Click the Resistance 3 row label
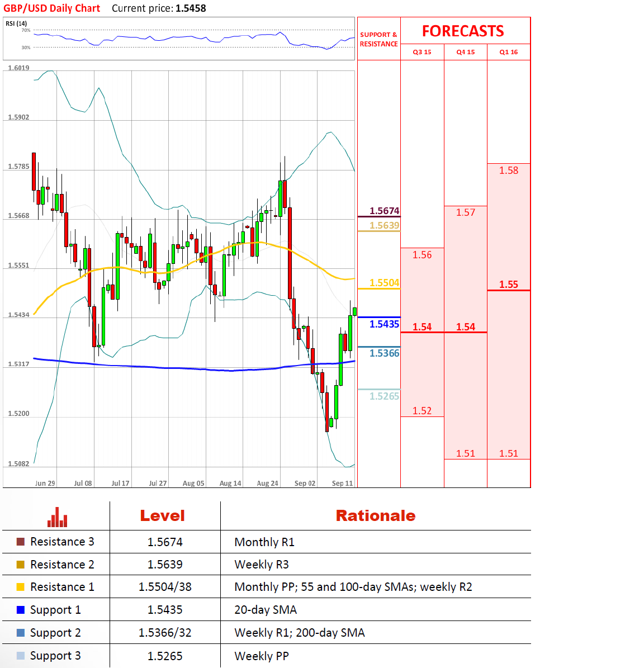Image resolution: width=644 pixels, height=668 pixels. click(x=62, y=542)
